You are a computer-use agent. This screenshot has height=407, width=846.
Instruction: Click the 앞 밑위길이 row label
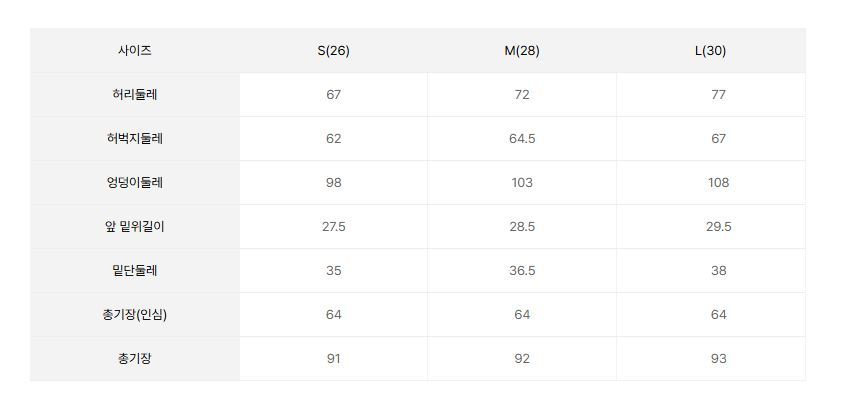134,227
